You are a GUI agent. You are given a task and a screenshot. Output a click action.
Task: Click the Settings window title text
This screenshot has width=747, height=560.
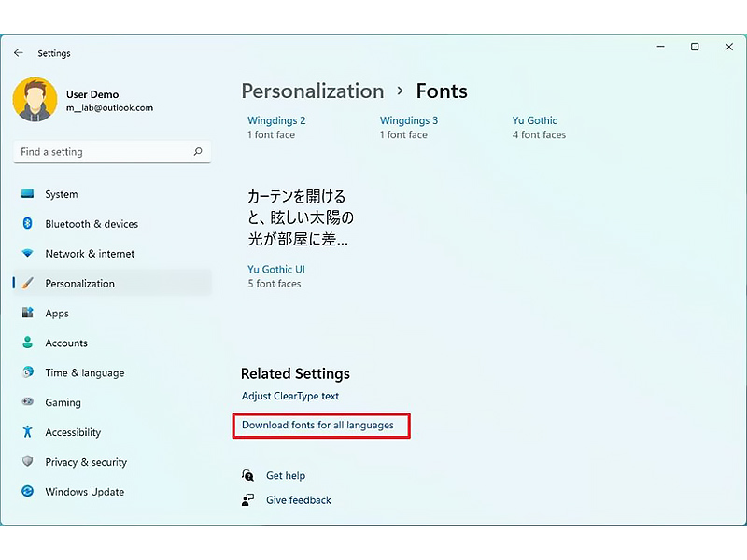point(54,53)
